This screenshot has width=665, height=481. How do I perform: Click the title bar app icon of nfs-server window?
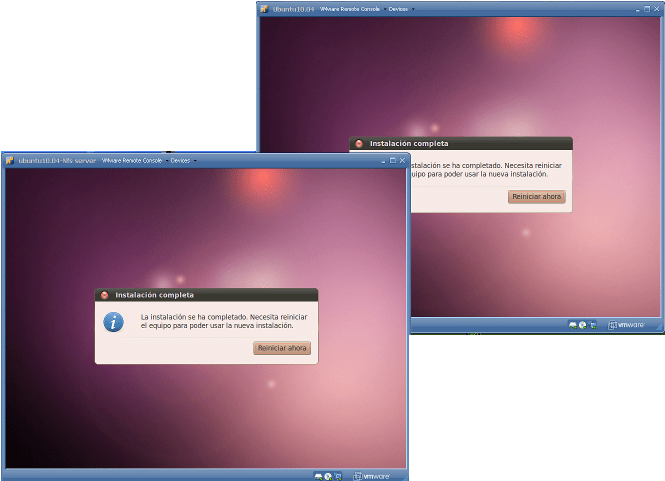click(9, 160)
